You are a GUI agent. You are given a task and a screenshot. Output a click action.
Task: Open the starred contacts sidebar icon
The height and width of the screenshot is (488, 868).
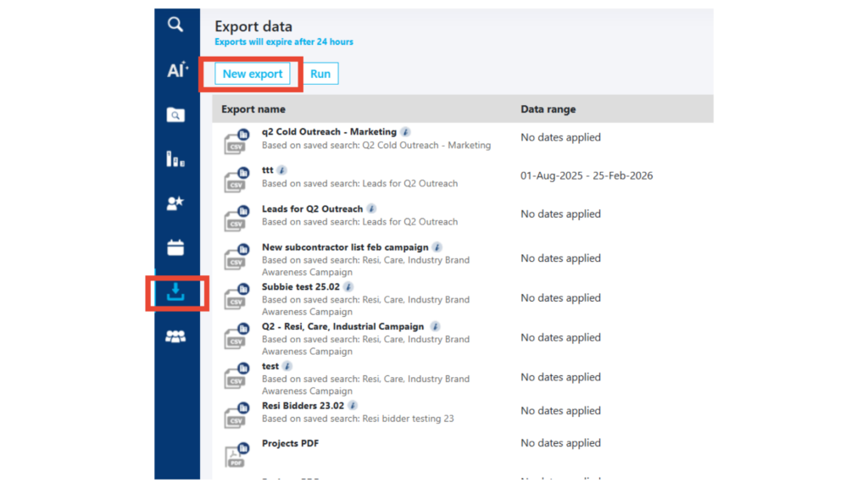coord(175,203)
